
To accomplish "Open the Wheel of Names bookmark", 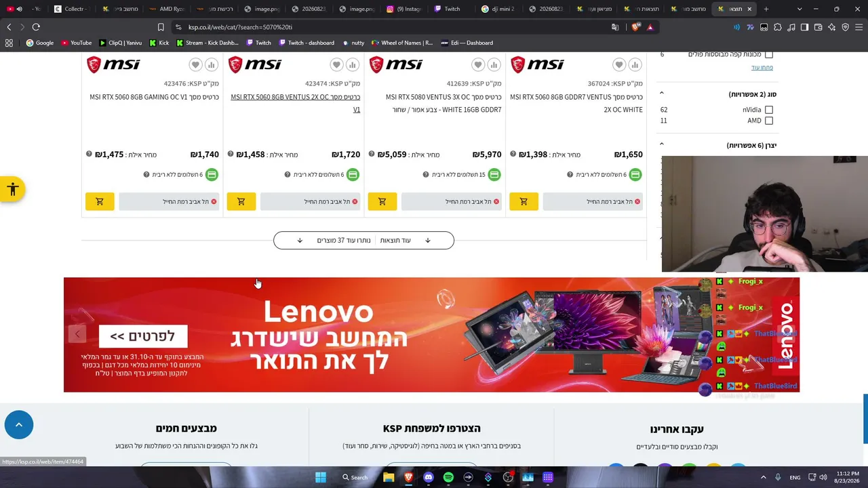I will tap(401, 43).
